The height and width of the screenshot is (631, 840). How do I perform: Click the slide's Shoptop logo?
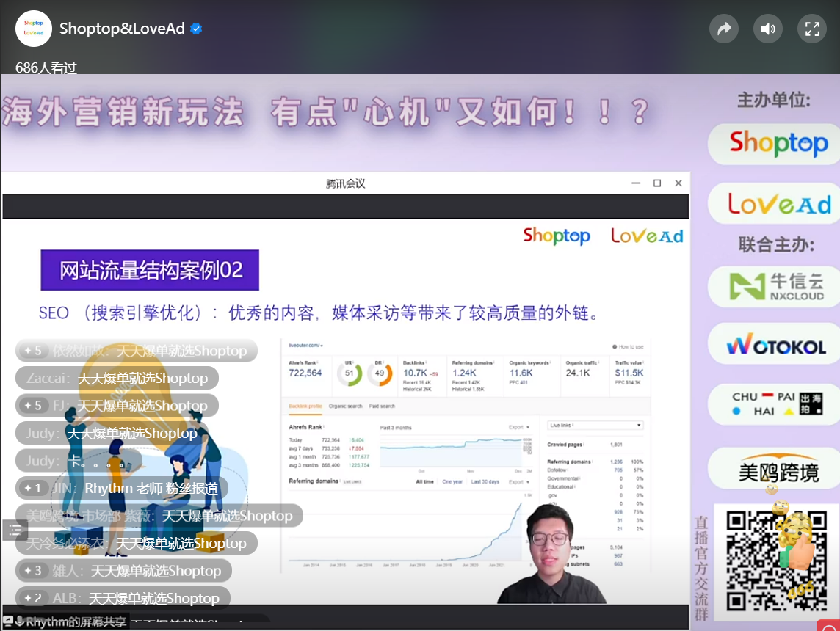(x=557, y=236)
